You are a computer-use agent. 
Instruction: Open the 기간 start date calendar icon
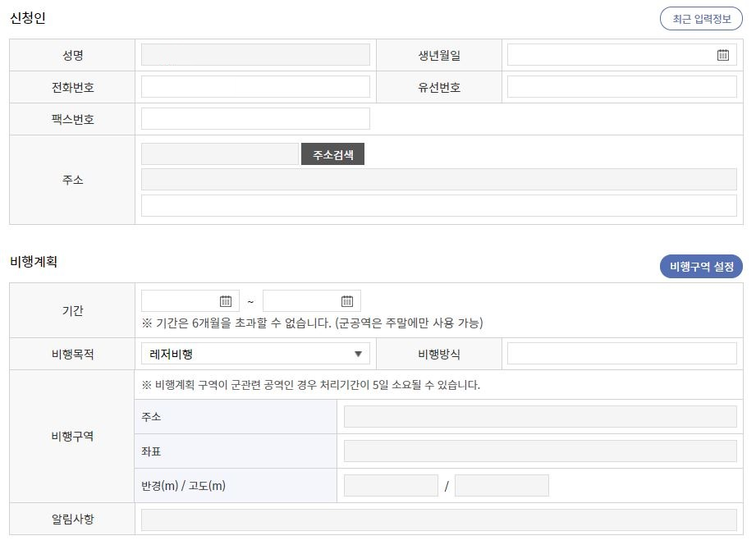(x=226, y=301)
